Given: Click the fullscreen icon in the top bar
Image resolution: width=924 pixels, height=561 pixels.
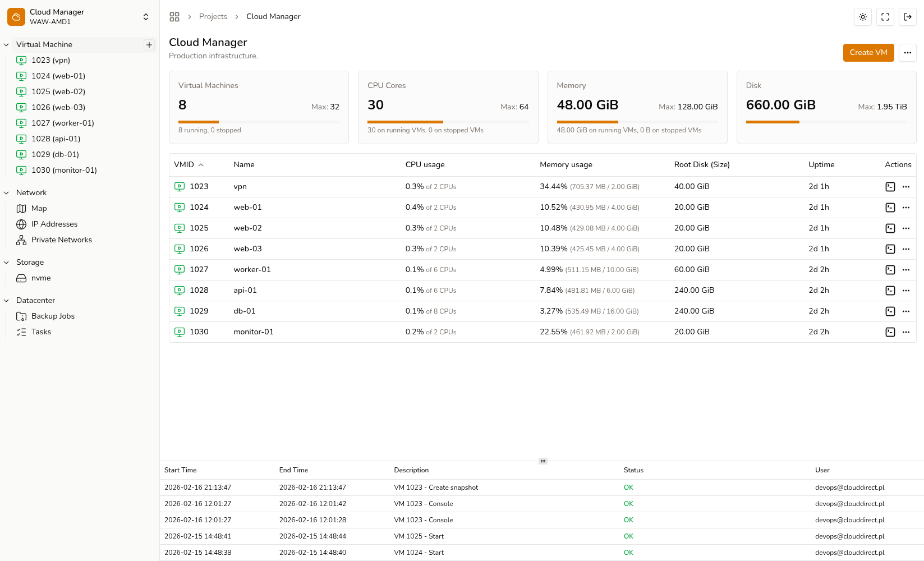Looking at the screenshot, I should point(885,17).
